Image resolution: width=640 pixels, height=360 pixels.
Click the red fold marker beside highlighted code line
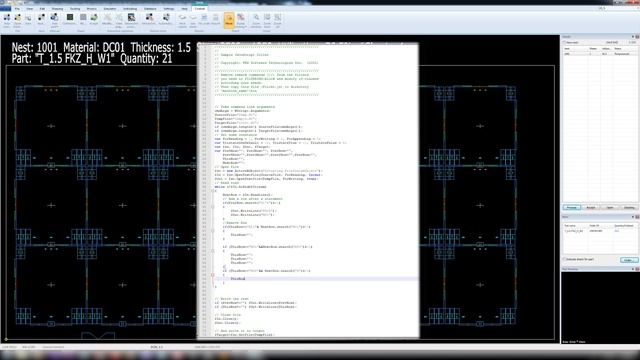click(213, 275)
